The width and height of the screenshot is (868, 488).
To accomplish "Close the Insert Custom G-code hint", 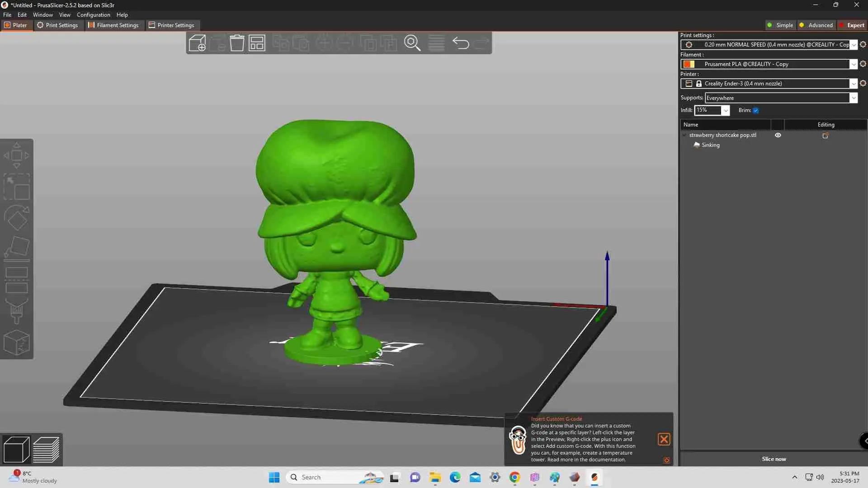I will point(664,439).
